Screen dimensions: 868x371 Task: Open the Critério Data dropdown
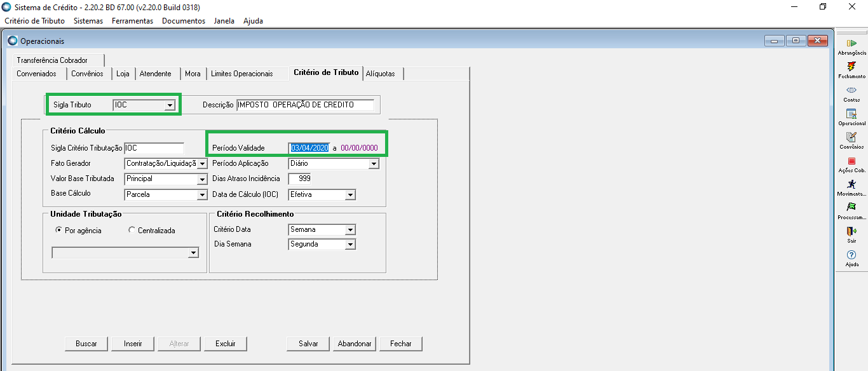pos(350,229)
